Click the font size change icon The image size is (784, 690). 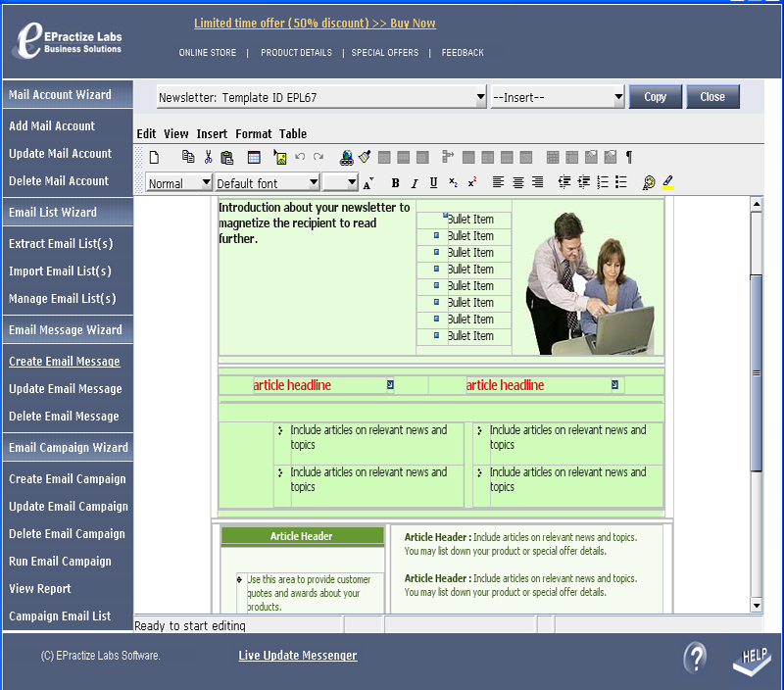(368, 183)
